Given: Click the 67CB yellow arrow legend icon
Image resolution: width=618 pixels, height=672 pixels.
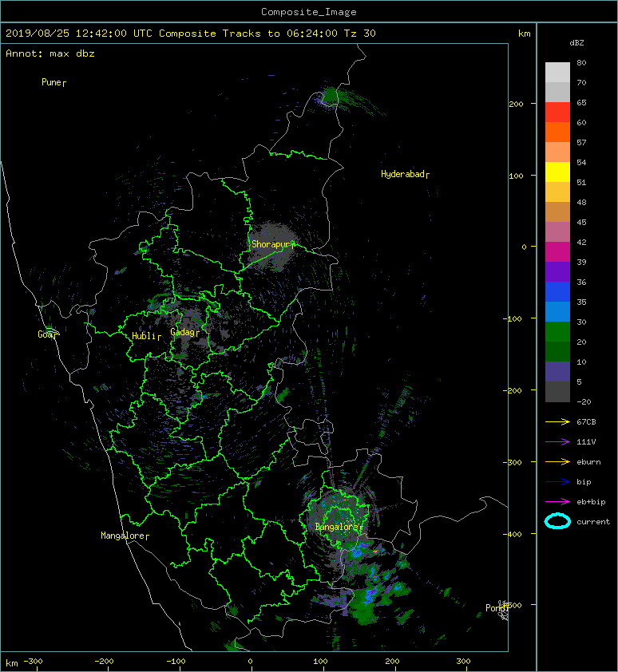Looking at the screenshot, I should click(557, 422).
